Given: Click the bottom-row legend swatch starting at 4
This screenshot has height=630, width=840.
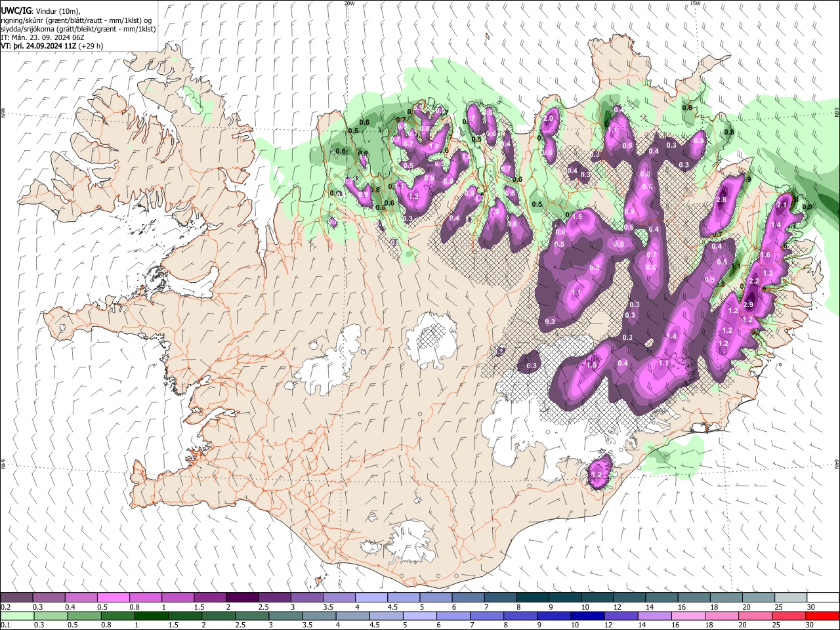Looking at the screenshot, I should pyautogui.click(x=352, y=616).
